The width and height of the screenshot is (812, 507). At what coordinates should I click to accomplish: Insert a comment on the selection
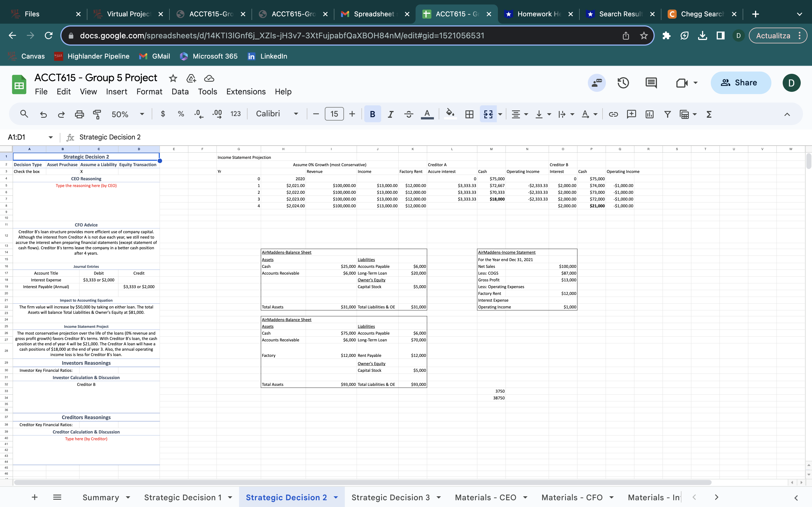tap(632, 114)
